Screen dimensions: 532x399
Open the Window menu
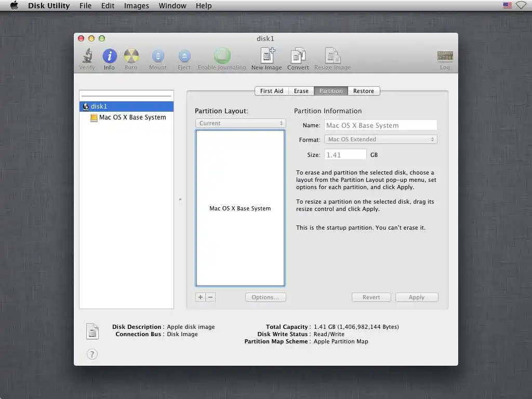tap(172, 6)
